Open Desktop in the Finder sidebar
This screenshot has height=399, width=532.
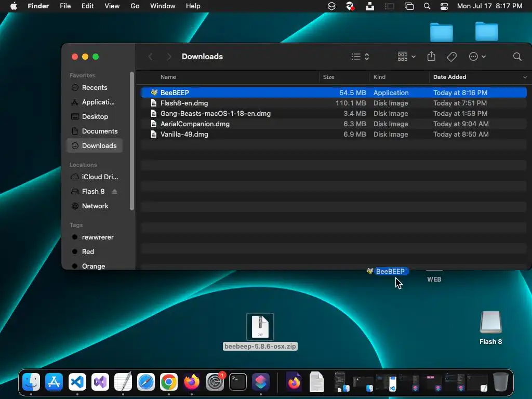[95, 117]
